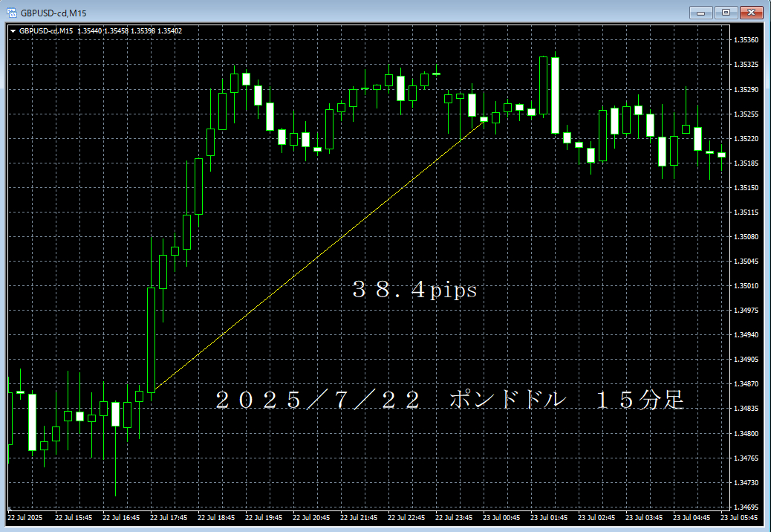Click OHLC values text in chart header
771x532 pixels.
[130, 31]
